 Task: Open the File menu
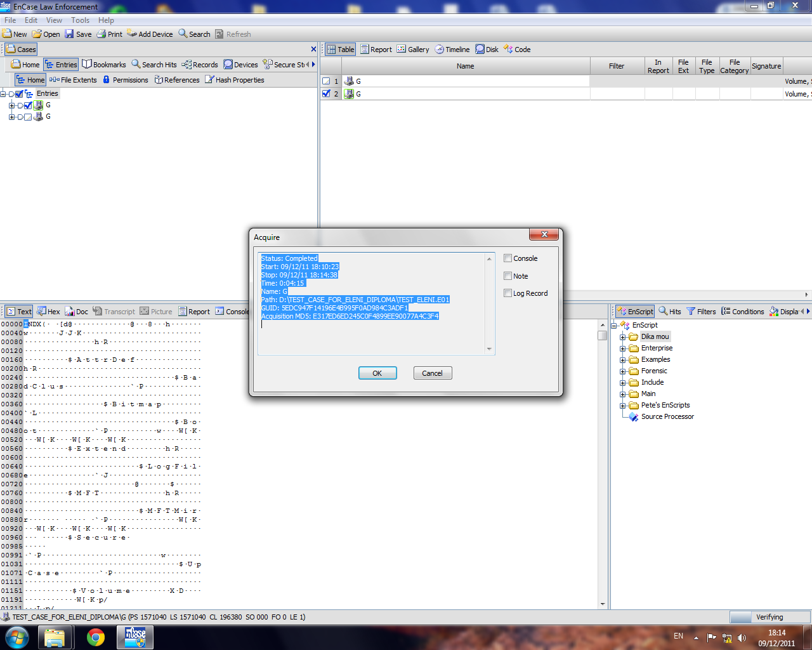10,20
